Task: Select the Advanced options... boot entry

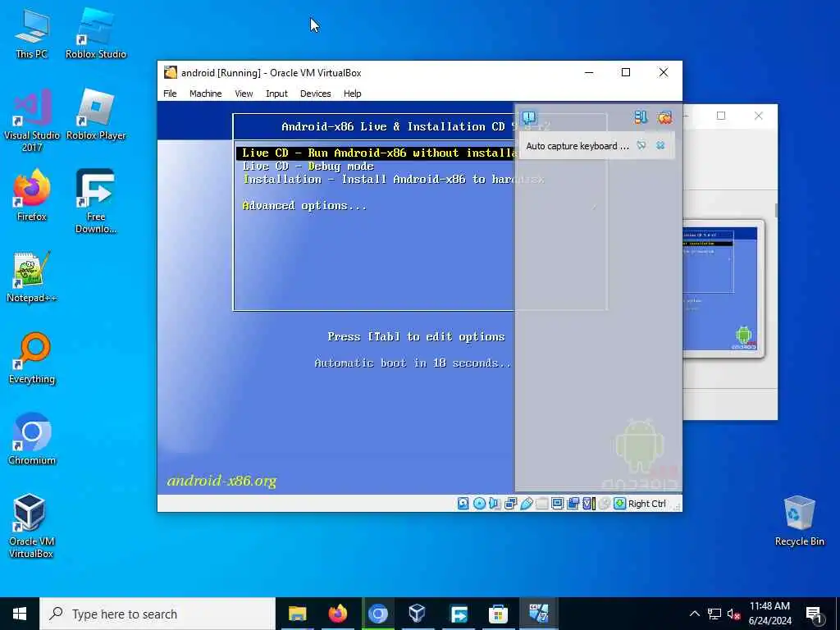Action: click(304, 206)
